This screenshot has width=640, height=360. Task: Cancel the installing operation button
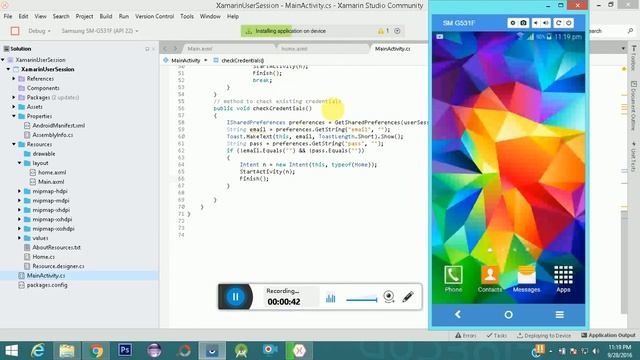(x=397, y=31)
